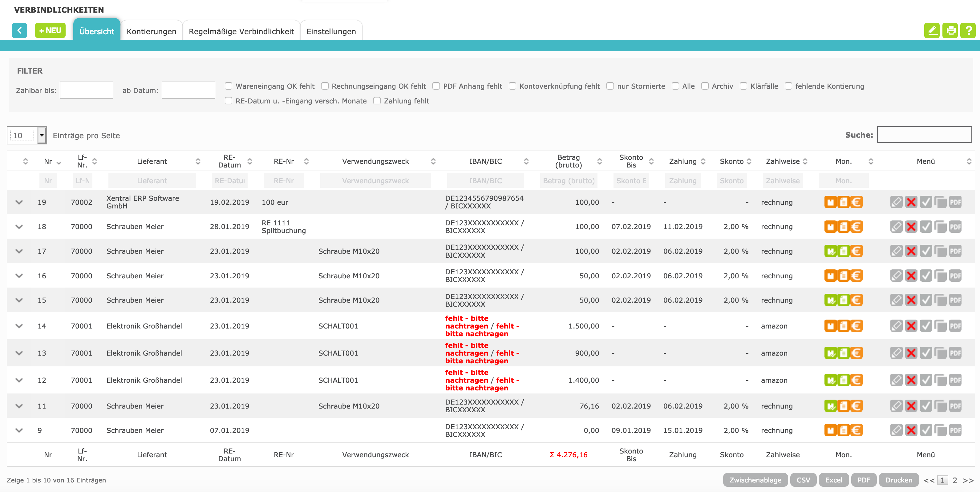Click the euro payment status icon for entry 14
Screen dimensions: 980x492
(x=856, y=326)
